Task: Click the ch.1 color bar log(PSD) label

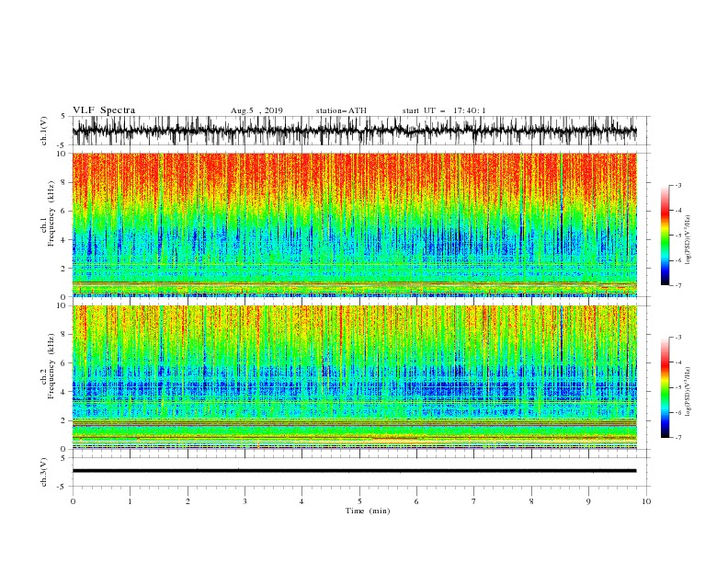Action: [x=688, y=240]
